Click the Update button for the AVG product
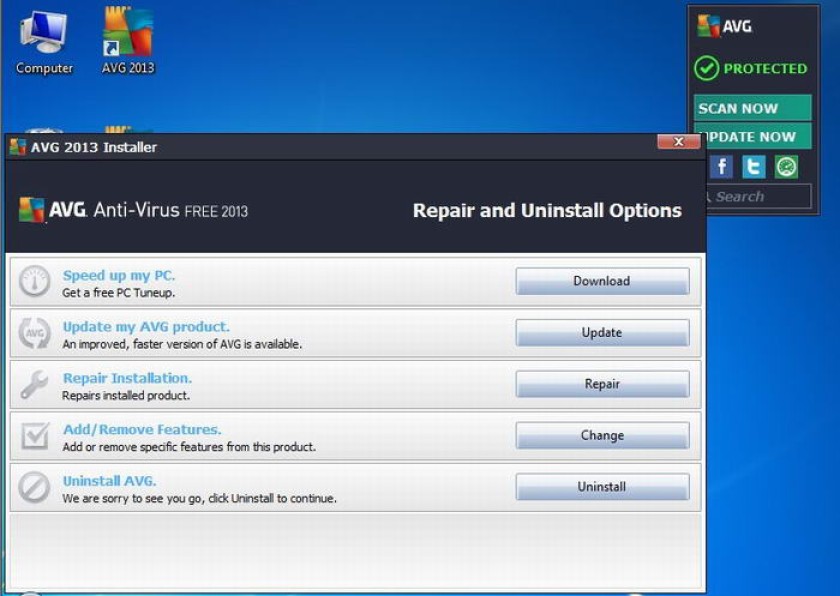Viewport: 840px width, 596px height. coord(602,333)
